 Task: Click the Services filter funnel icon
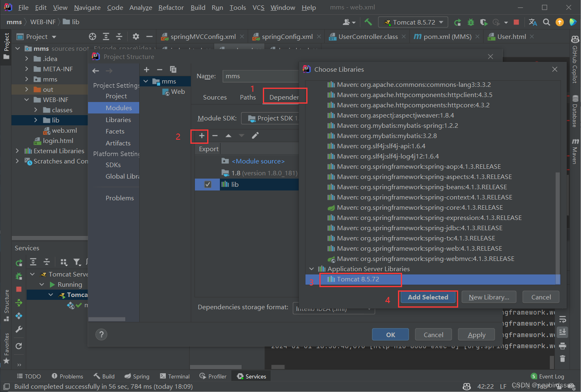(x=77, y=262)
